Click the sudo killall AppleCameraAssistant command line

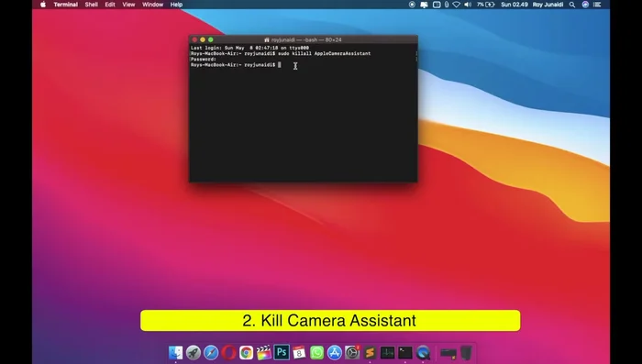click(281, 54)
